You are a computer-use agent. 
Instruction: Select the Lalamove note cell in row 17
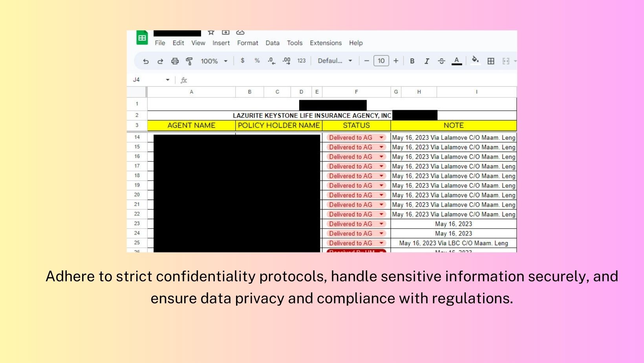pyautogui.click(x=454, y=166)
